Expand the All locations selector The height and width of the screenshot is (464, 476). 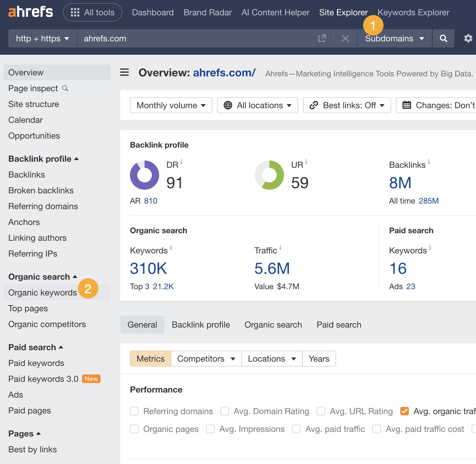click(x=257, y=105)
